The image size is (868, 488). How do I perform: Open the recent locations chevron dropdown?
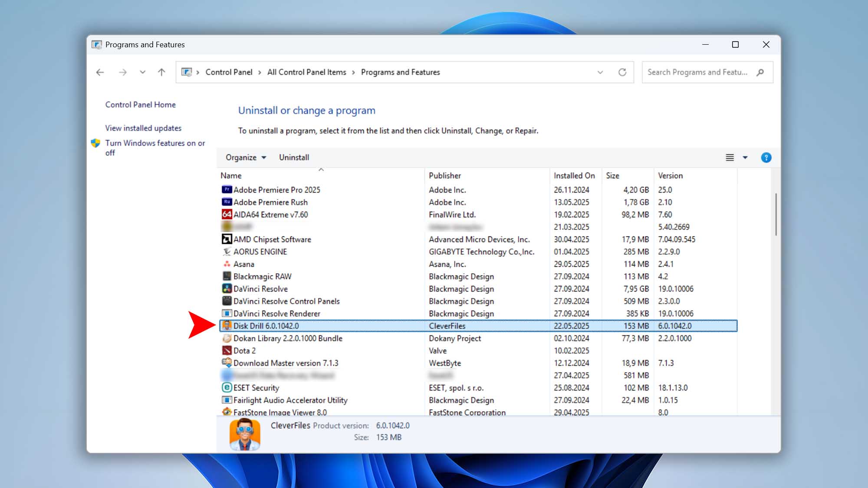point(142,72)
